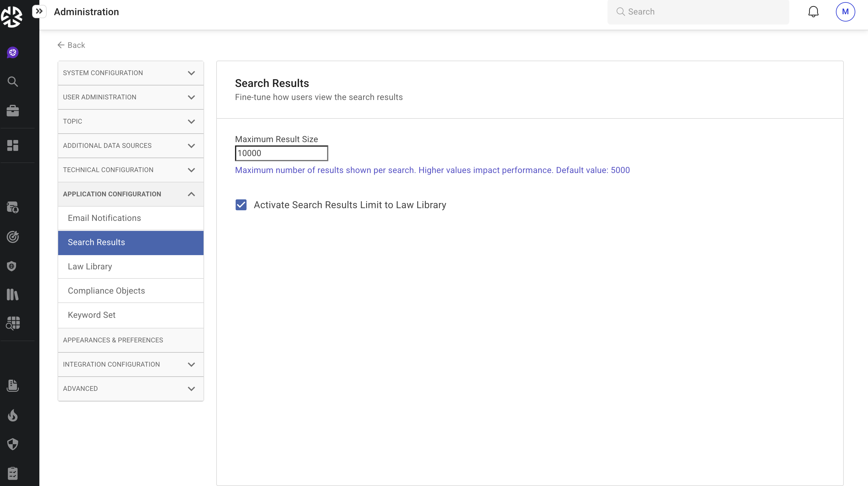The height and width of the screenshot is (486, 868).
Task: Open the search icon in the sidebar
Action: [12, 81]
